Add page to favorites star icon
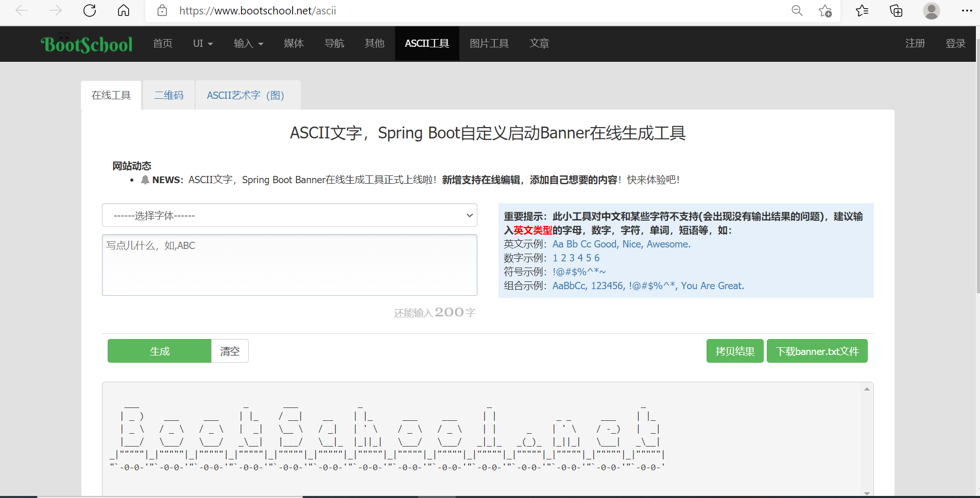The image size is (980, 498). pyautogui.click(x=825, y=11)
